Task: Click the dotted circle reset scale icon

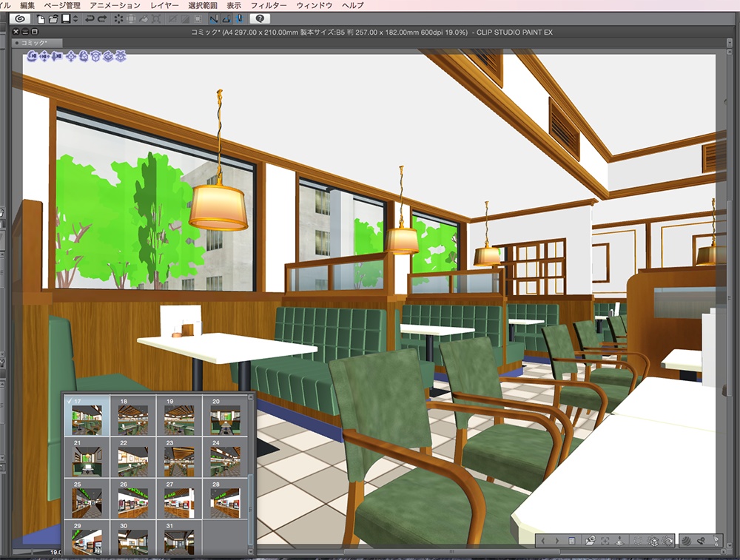Action: (x=638, y=541)
